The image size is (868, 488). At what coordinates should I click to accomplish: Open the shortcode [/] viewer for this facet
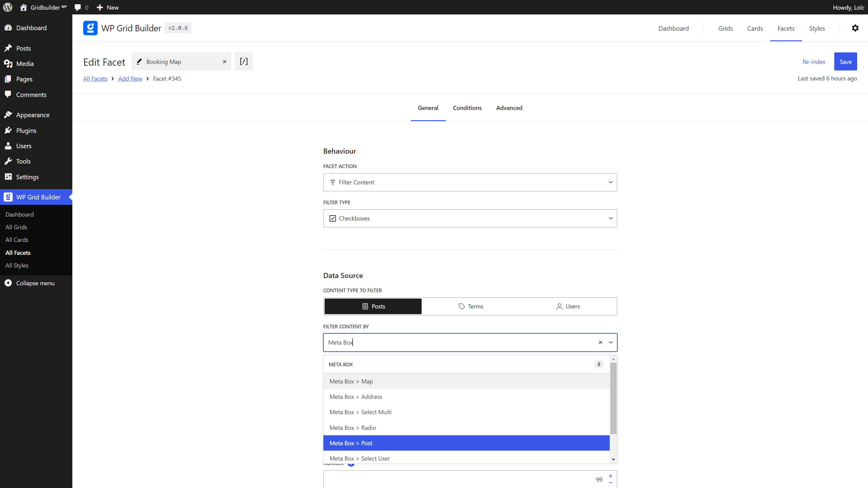[x=244, y=61]
